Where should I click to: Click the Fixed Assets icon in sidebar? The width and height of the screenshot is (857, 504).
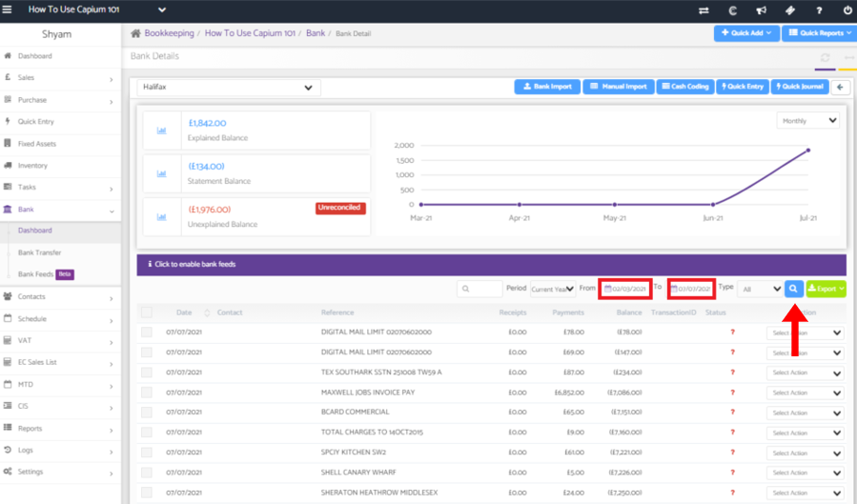[8, 143]
